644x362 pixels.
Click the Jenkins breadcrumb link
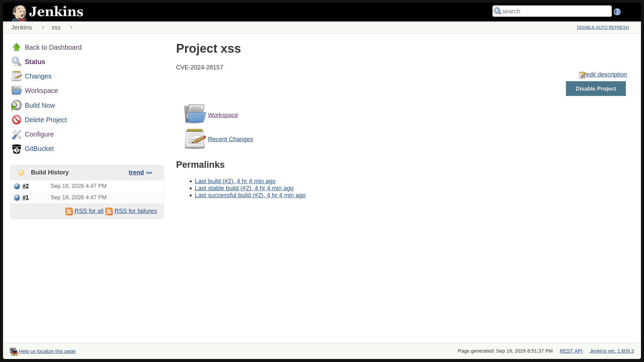(21, 28)
